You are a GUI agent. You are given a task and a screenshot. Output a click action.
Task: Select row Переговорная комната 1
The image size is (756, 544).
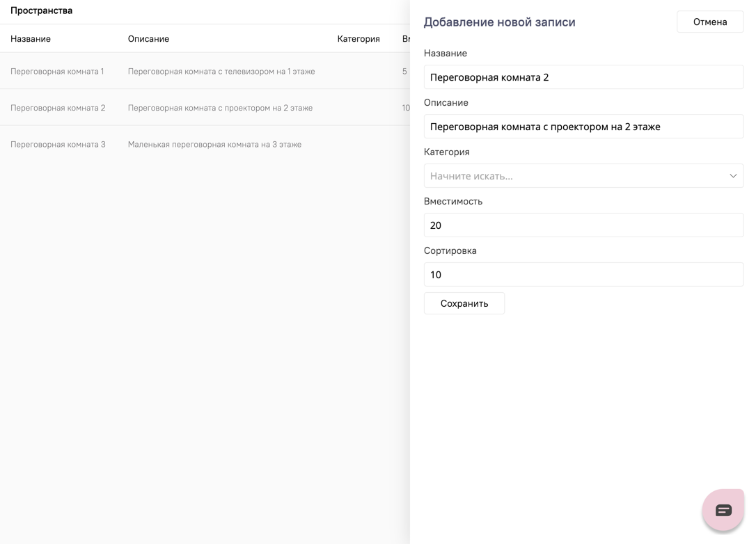click(57, 71)
